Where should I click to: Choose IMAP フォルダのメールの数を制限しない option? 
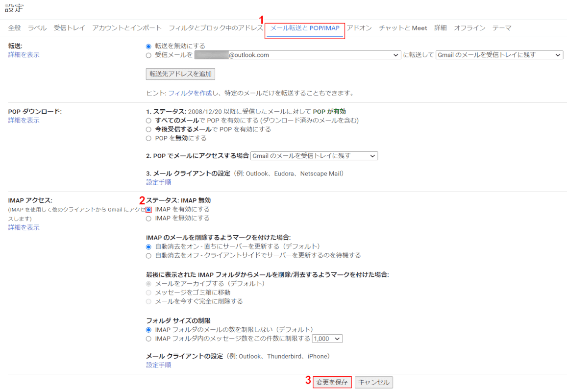[x=148, y=330]
